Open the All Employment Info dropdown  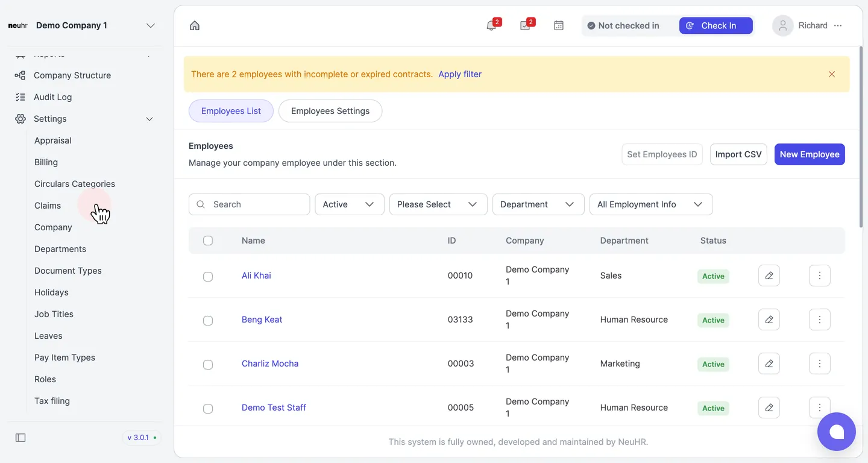[651, 204]
